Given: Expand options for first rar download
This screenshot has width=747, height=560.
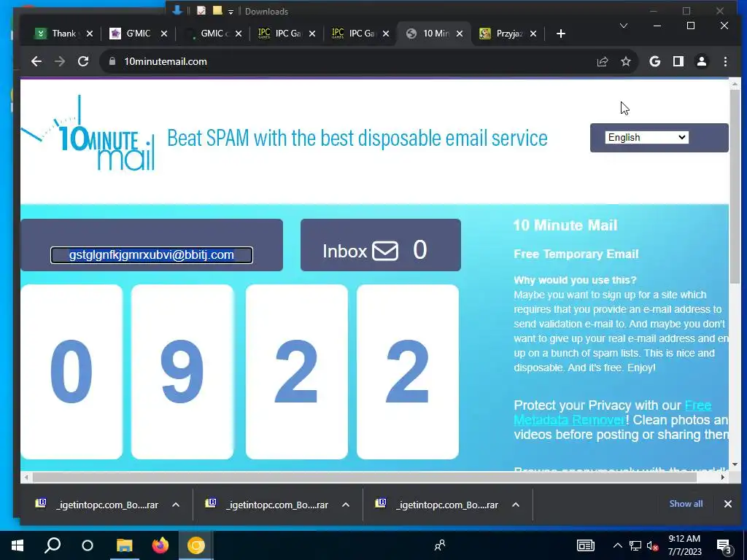Looking at the screenshot, I should click(x=176, y=505).
